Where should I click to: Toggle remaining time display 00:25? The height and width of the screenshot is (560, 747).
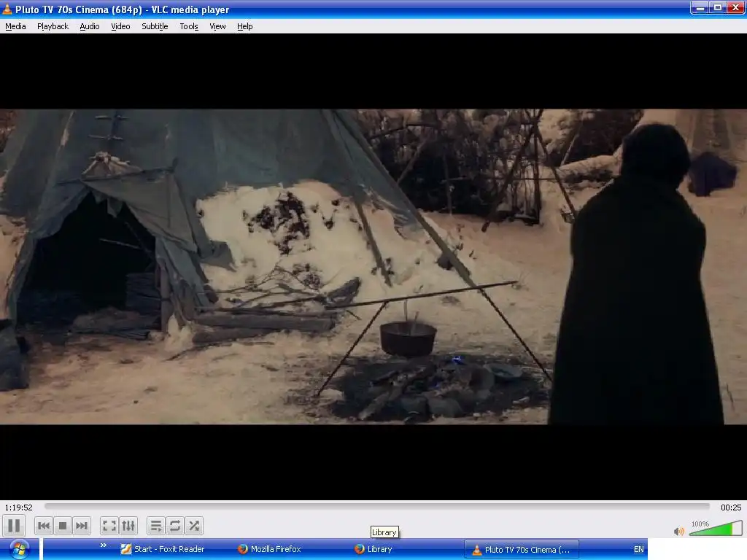tap(731, 507)
